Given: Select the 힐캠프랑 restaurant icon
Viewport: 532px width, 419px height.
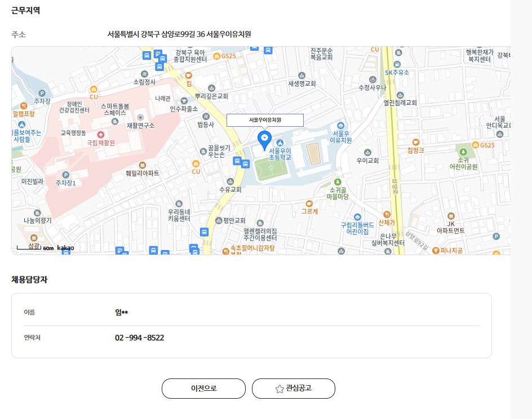Looking at the screenshot, I should pyautogui.click(x=23, y=105).
